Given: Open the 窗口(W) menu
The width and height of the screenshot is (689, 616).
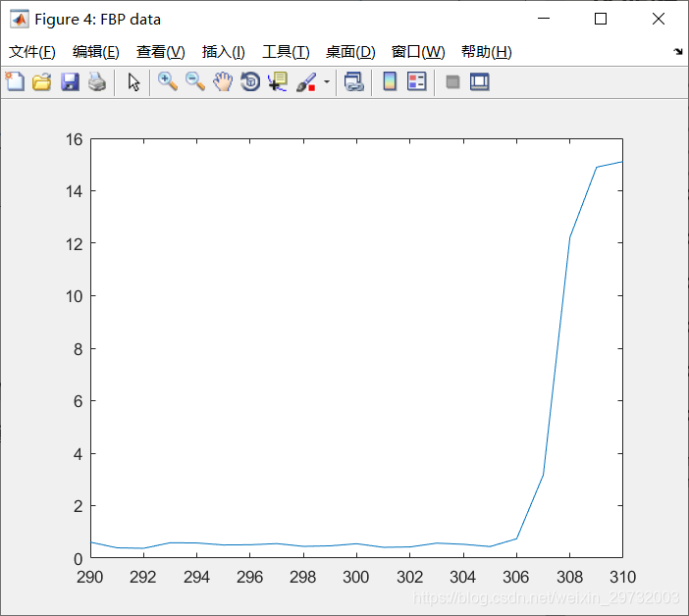Looking at the screenshot, I should pos(418,52).
